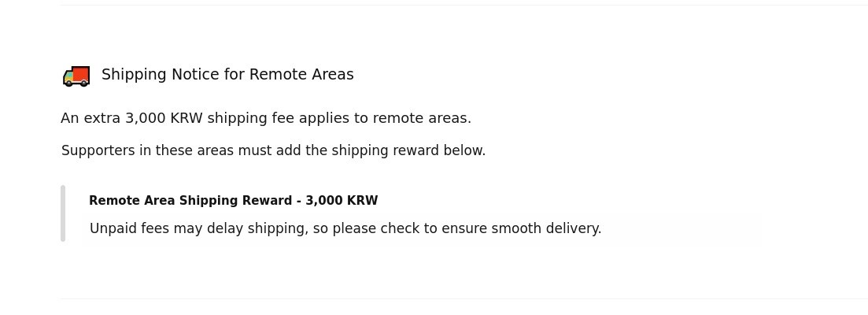Screen dimensions: 868x315
Task: Click the red delivery truck icon
Action: coord(76,76)
